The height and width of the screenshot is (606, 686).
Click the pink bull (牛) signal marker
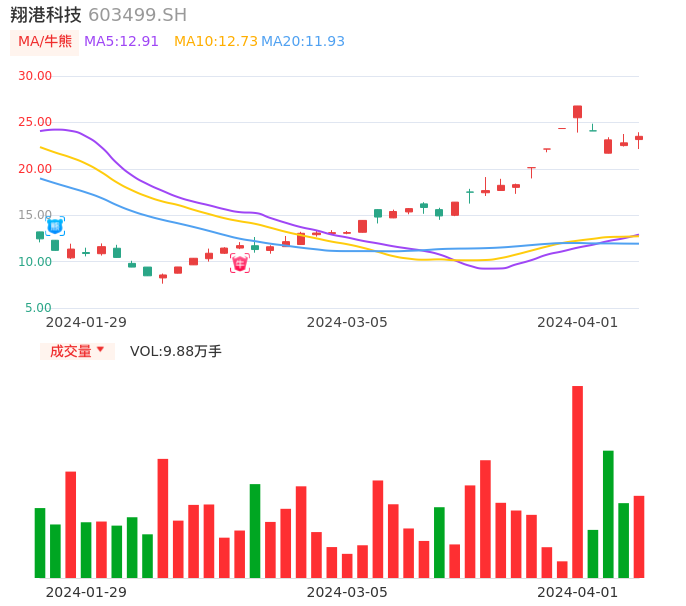point(240,263)
